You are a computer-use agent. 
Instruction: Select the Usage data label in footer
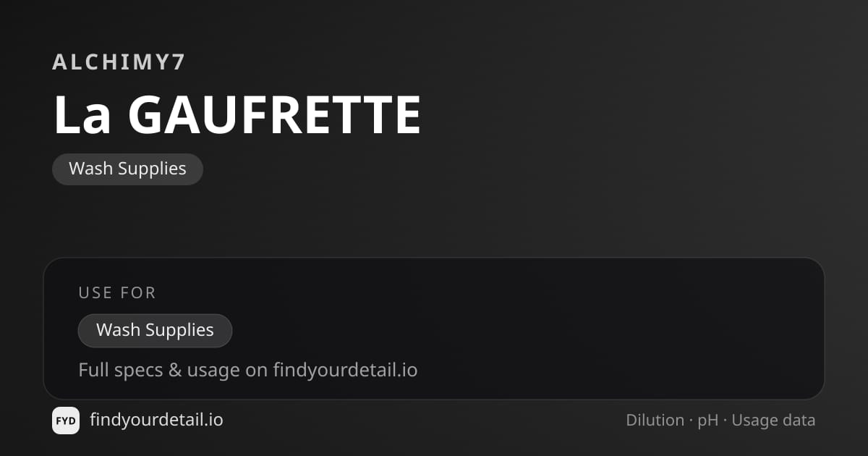pos(773,421)
